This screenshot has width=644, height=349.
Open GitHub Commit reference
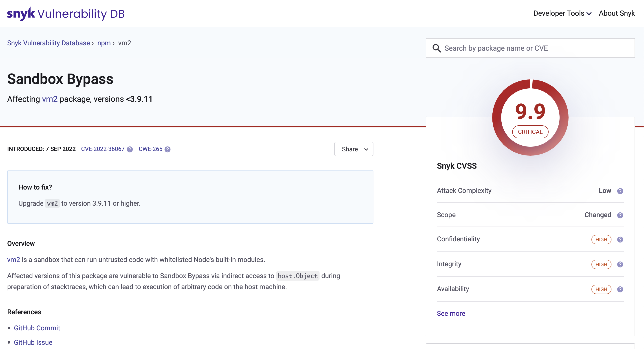37,328
